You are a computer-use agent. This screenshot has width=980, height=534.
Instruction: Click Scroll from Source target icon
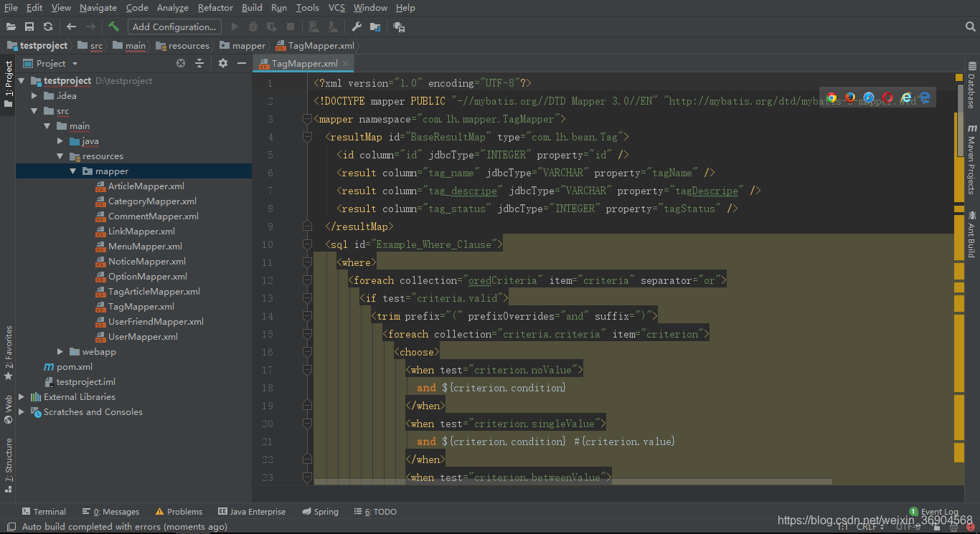[x=181, y=63]
